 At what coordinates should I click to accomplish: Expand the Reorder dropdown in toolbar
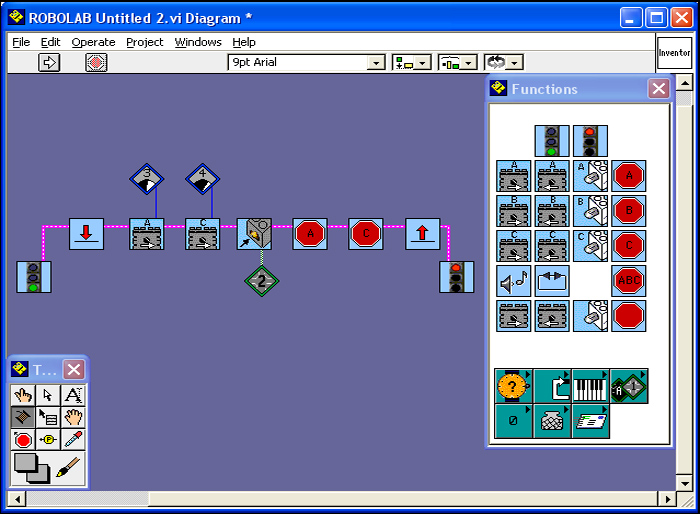503,62
